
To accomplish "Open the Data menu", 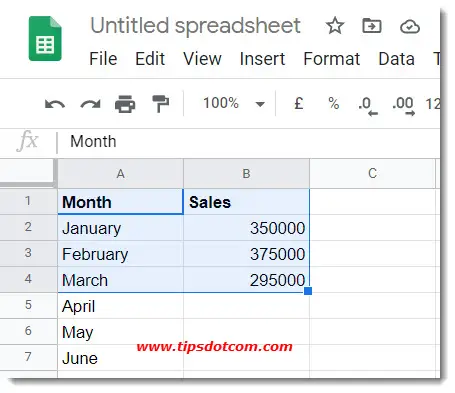I will (x=396, y=59).
